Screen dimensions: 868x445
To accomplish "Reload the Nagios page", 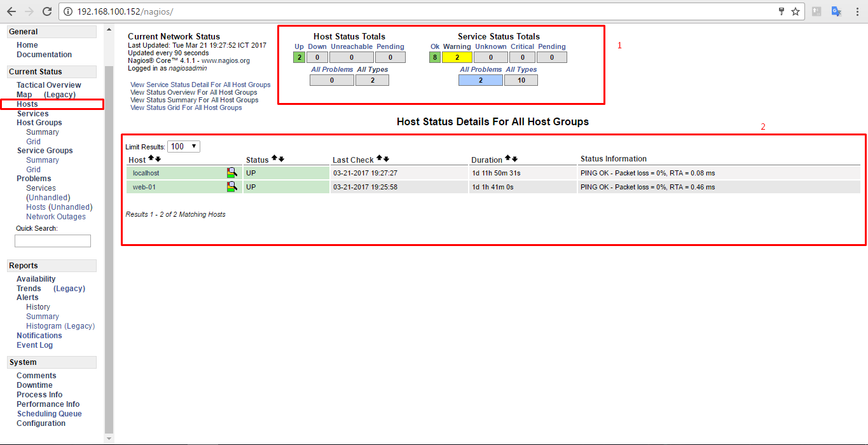I will pos(47,11).
